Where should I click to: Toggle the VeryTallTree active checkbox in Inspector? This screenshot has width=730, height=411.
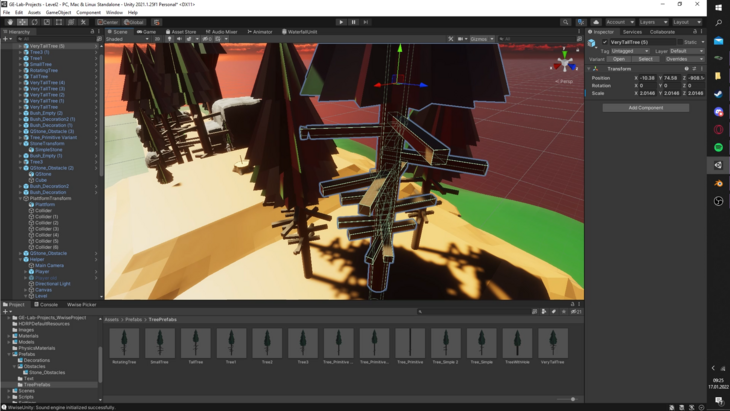point(605,42)
